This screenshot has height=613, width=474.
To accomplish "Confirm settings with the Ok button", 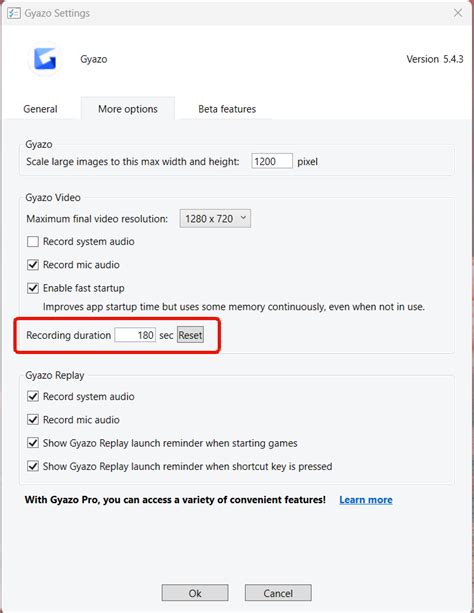I will (195, 593).
